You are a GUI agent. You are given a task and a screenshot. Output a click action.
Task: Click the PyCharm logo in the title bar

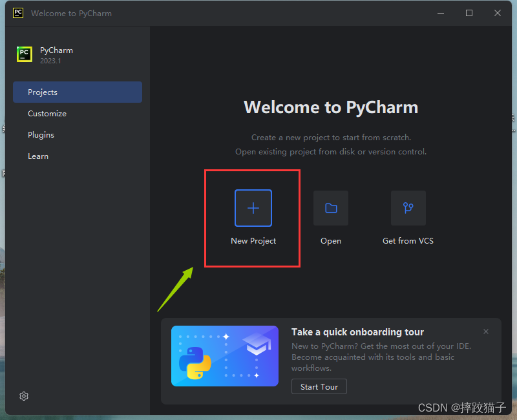click(x=18, y=13)
